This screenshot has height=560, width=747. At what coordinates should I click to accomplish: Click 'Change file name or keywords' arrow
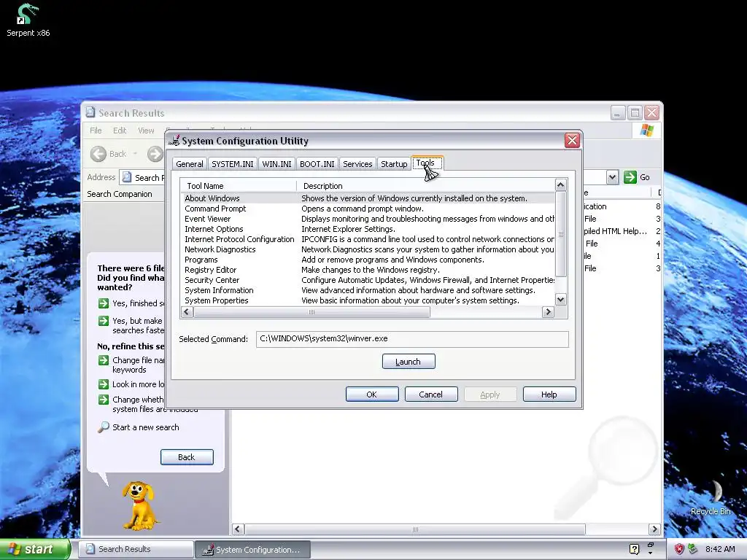point(104,360)
